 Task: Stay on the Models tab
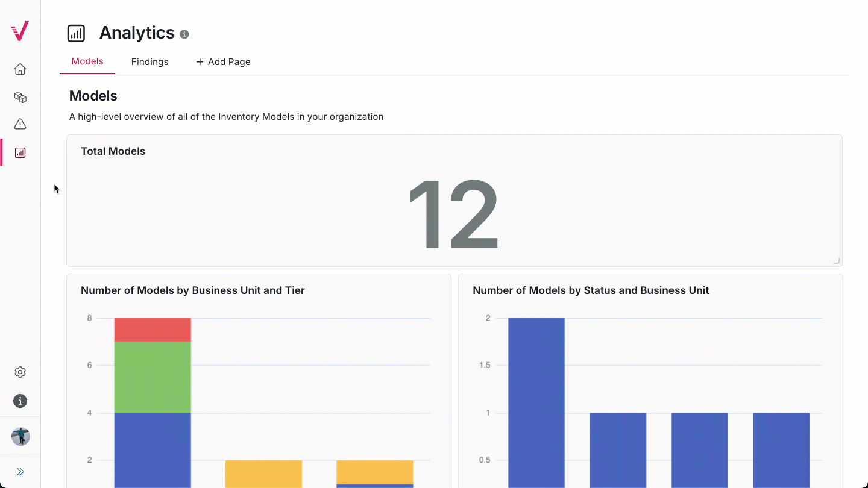(x=87, y=61)
